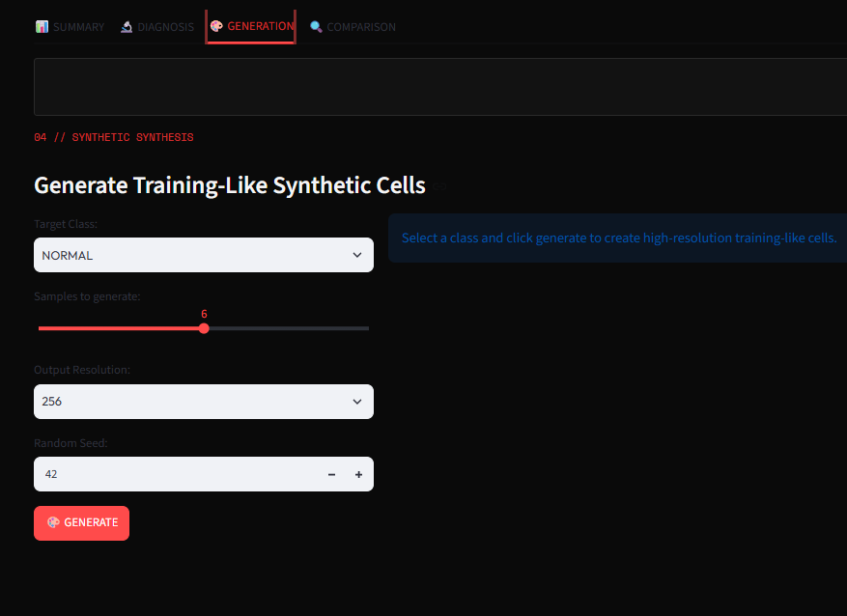Open the Summary tab
Image resolution: width=847 pixels, height=616 pixels.
[70, 26]
